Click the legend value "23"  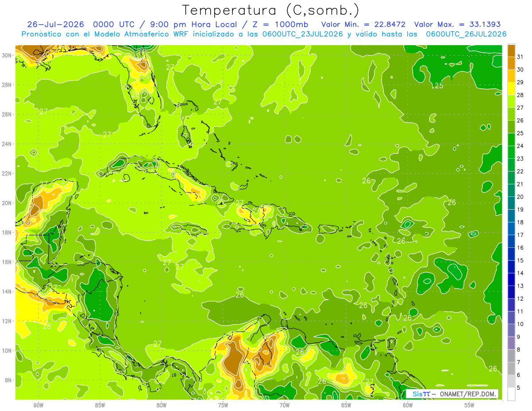click(520, 159)
